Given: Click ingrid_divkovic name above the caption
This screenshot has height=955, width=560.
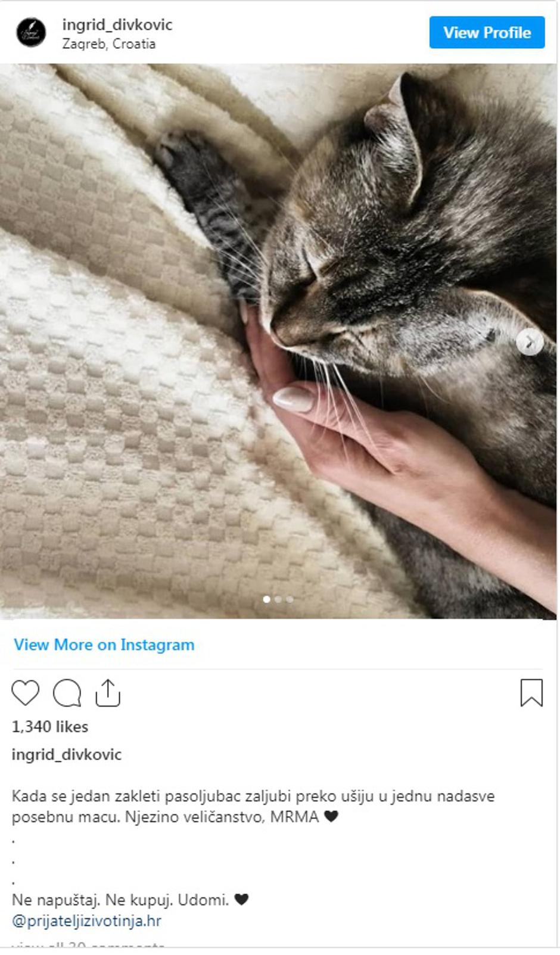Looking at the screenshot, I should point(67,755).
